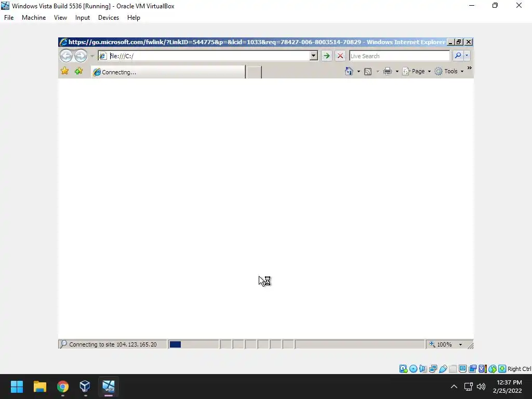
Task: Restore down the Internet Explorer window
Action: [x=459, y=42]
